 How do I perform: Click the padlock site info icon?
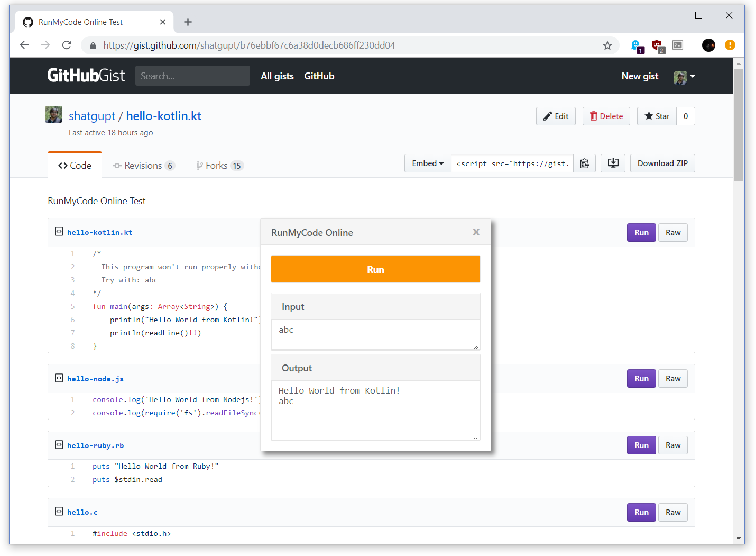click(x=93, y=45)
